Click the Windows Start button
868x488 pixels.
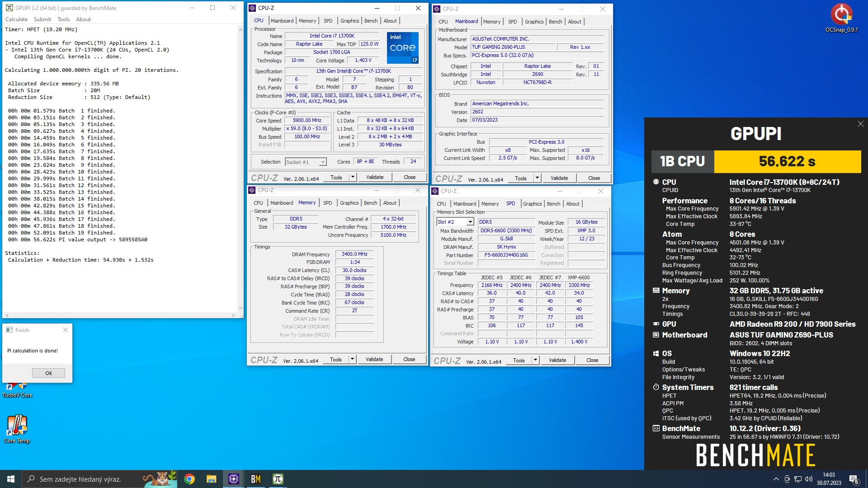pos(11,479)
